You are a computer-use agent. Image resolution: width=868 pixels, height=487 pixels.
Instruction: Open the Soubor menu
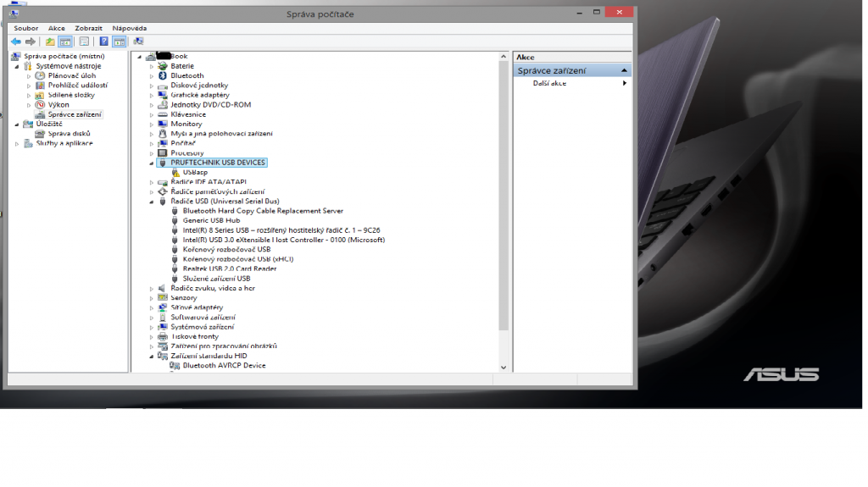[25, 28]
